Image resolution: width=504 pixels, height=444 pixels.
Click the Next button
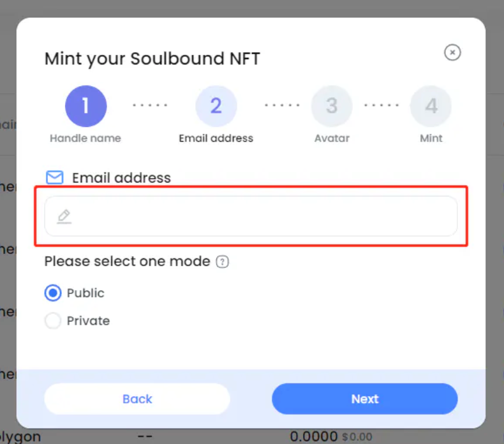365,399
